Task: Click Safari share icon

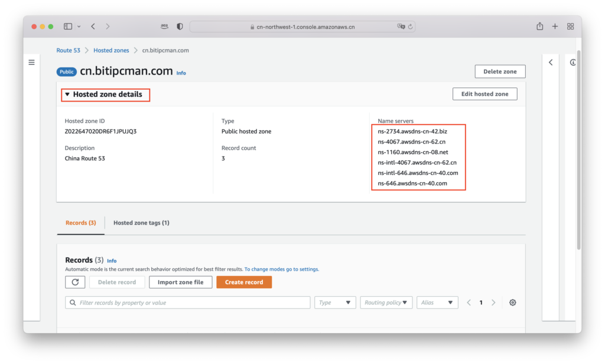Action: click(x=539, y=27)
